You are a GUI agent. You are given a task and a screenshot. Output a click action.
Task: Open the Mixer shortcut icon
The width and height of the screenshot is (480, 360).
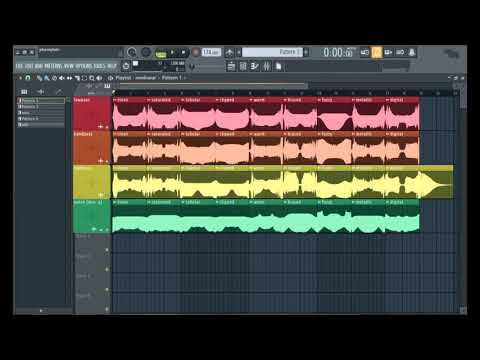(x=267, y=66)
